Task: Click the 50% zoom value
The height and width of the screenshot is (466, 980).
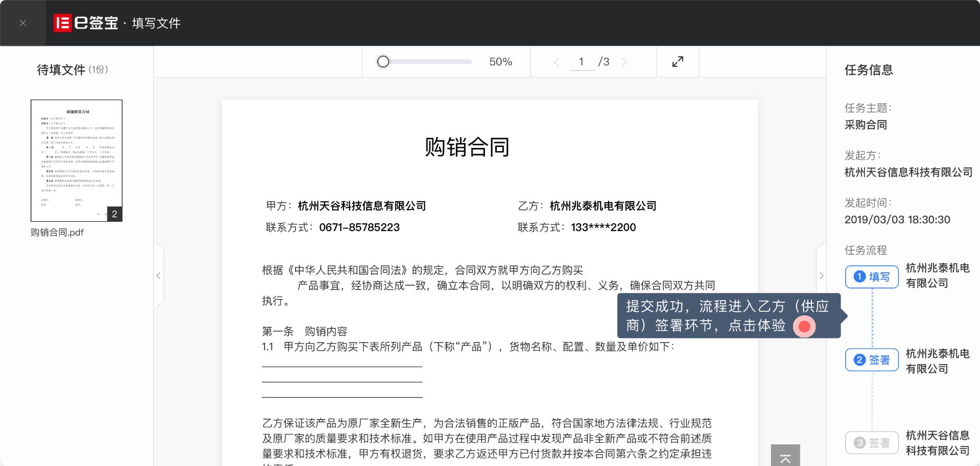Action: (501, 62)
